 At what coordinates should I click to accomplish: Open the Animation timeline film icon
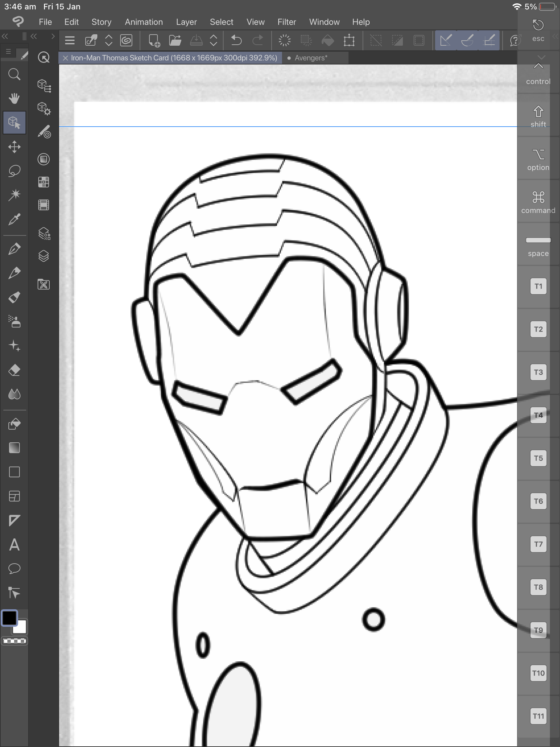click(44, 205)
